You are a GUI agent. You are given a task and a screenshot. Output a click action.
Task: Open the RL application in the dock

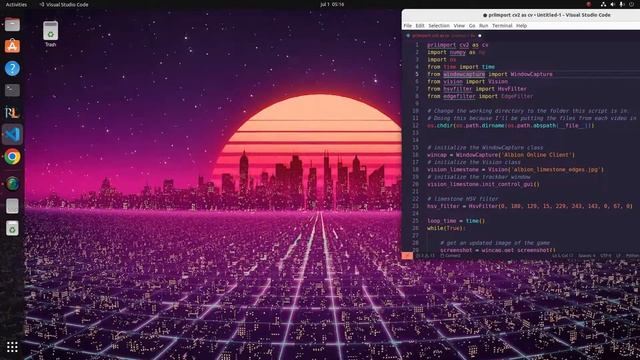point(12,112)
